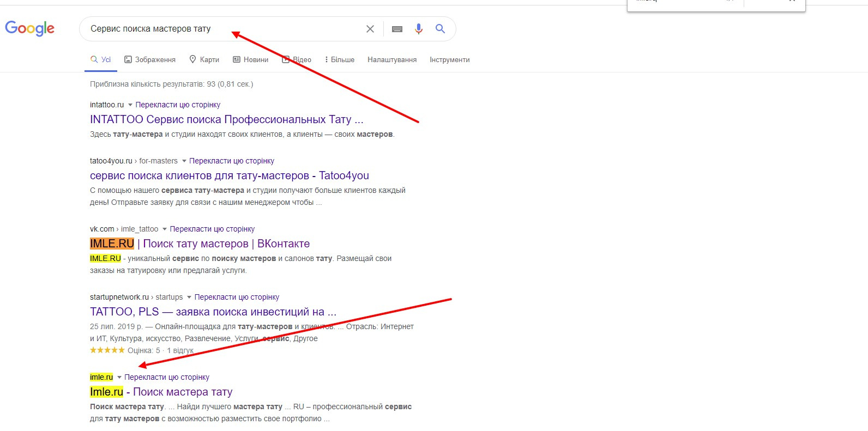Start voice search with microphone icon
The height and width of the screenshot is (431, 868).
point(418,29)
